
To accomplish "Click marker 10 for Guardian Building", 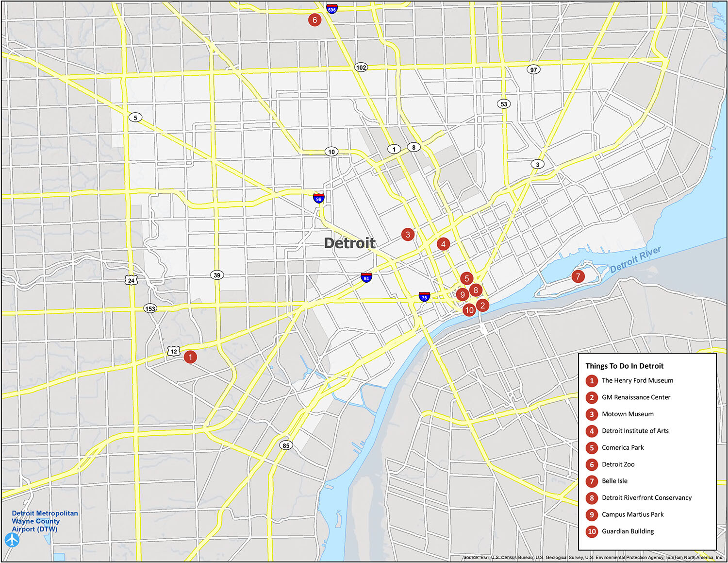I will point(469,309).
